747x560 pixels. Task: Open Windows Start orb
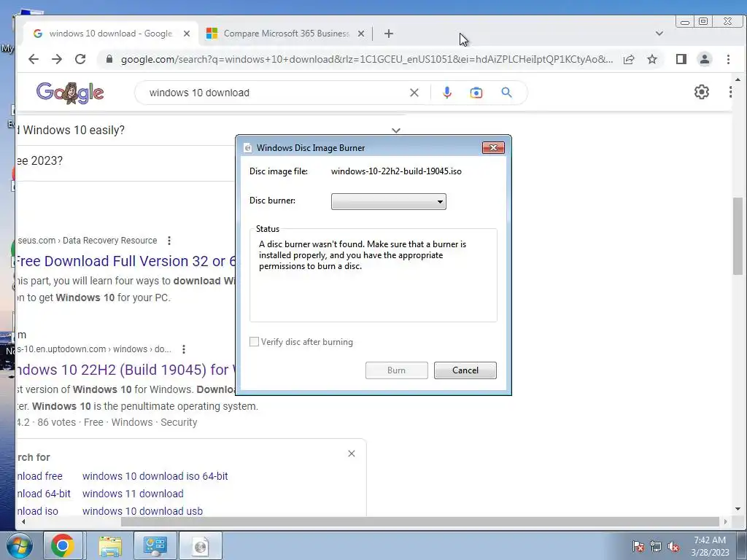(20, 545)
